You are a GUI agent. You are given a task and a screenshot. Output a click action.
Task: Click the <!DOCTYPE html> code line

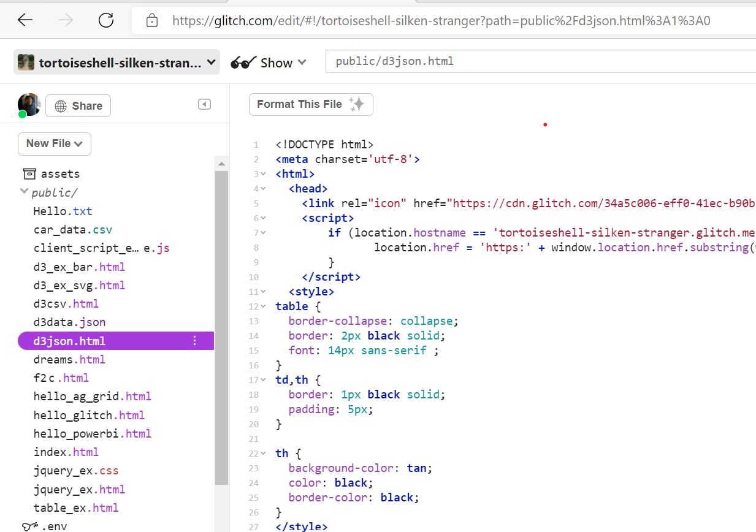click(324, 145)
